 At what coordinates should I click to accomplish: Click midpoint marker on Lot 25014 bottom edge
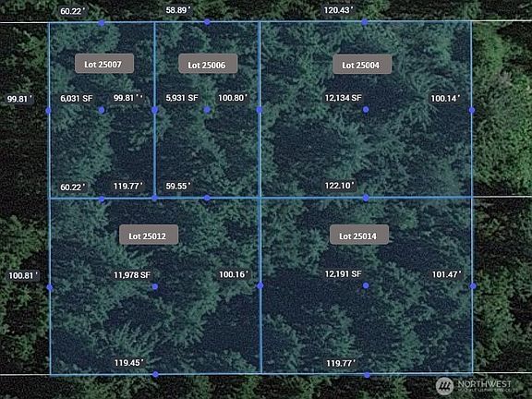(x=367, y=375)
